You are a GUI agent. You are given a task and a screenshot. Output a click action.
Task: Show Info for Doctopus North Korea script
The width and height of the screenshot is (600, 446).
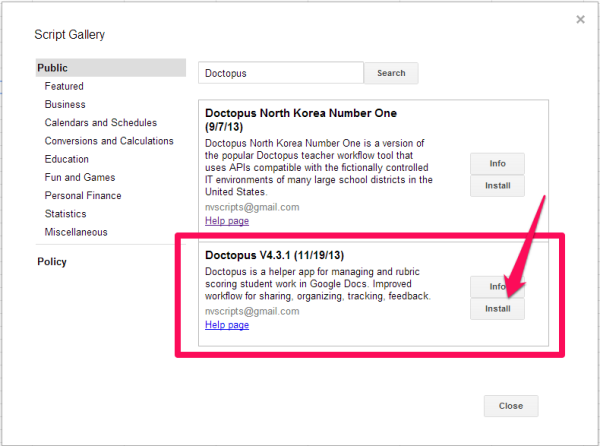(x=497, y=164)
